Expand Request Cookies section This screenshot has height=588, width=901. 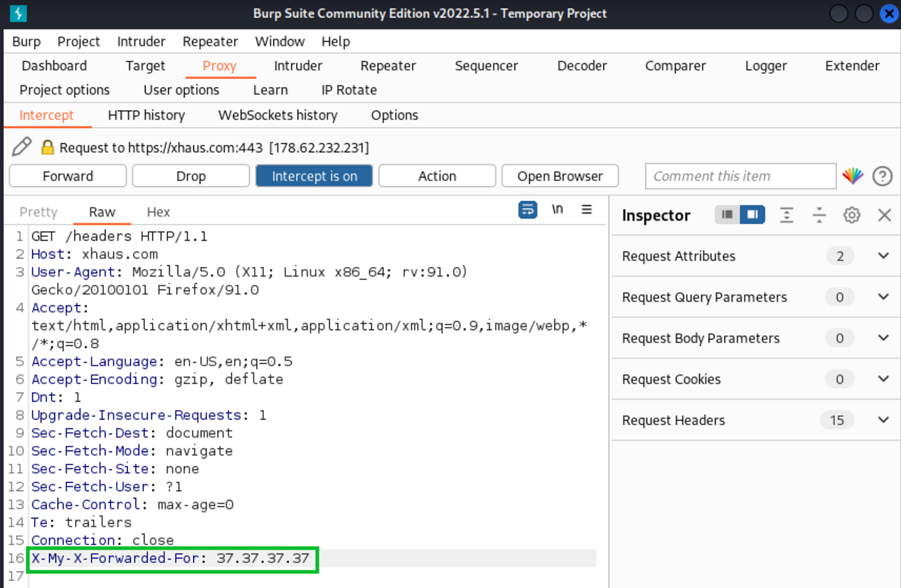(883, 379)
